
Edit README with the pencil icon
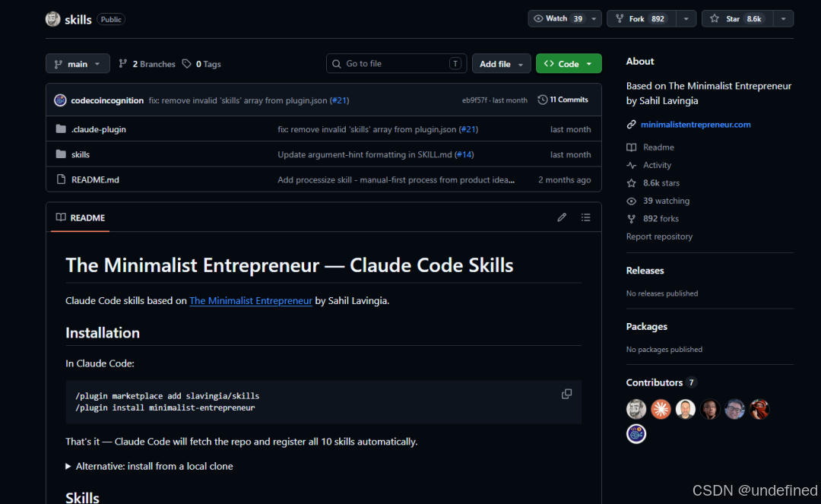(562, 217)
